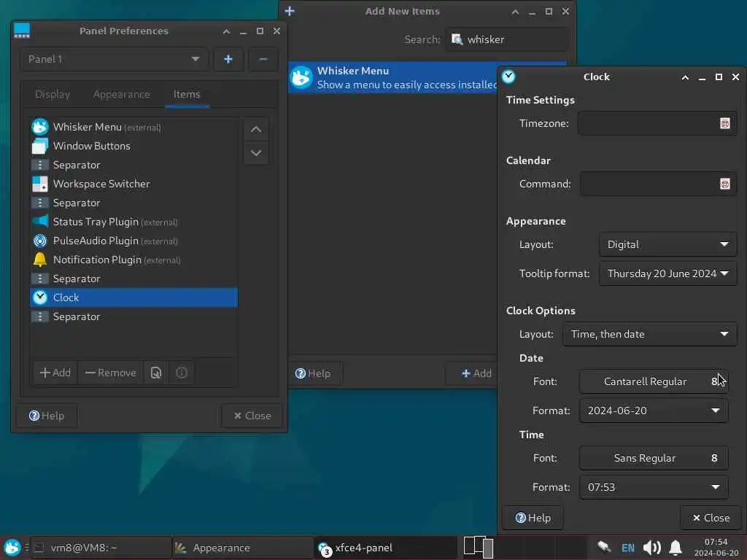The image size is (747, 560).
Task: Select 'PulseAudio Plugin' row
Action: point(134,241)
